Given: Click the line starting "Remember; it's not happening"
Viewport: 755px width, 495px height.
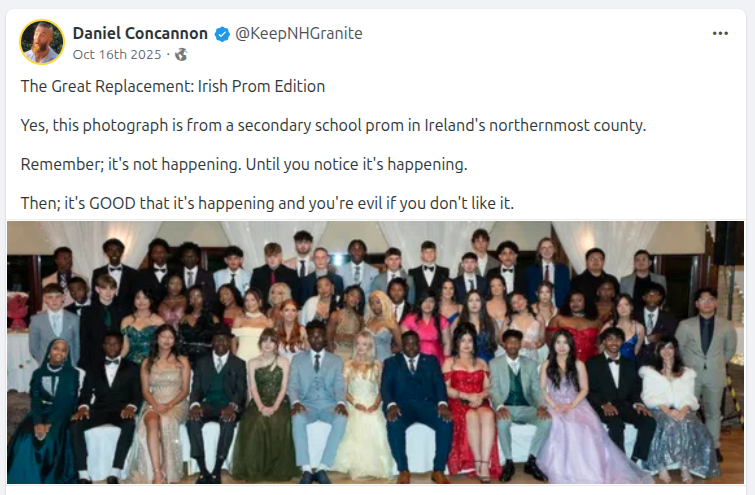Looking at the screenshot, I should click(x=244, y=164).
